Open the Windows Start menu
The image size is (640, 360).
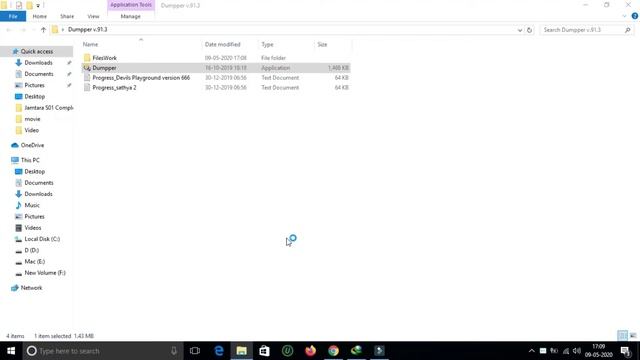pos(11,351)
